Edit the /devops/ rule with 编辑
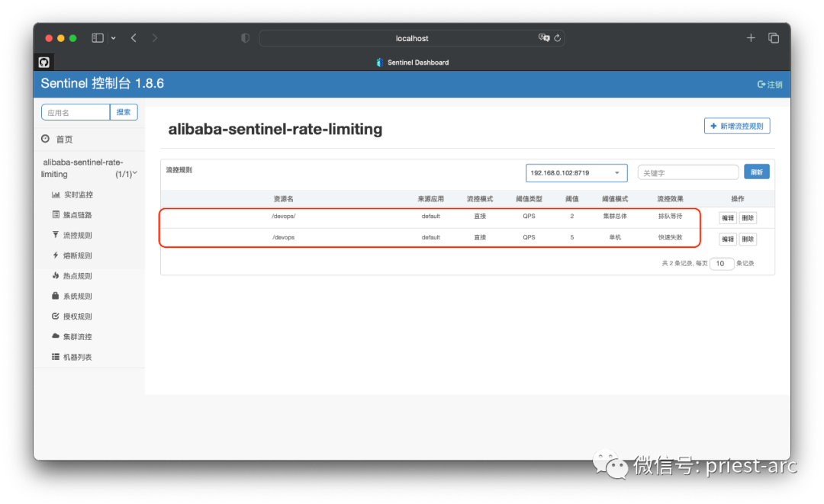The height and width of the screenshot is (504, 824). pyautogui.click(x=728, y=218)
